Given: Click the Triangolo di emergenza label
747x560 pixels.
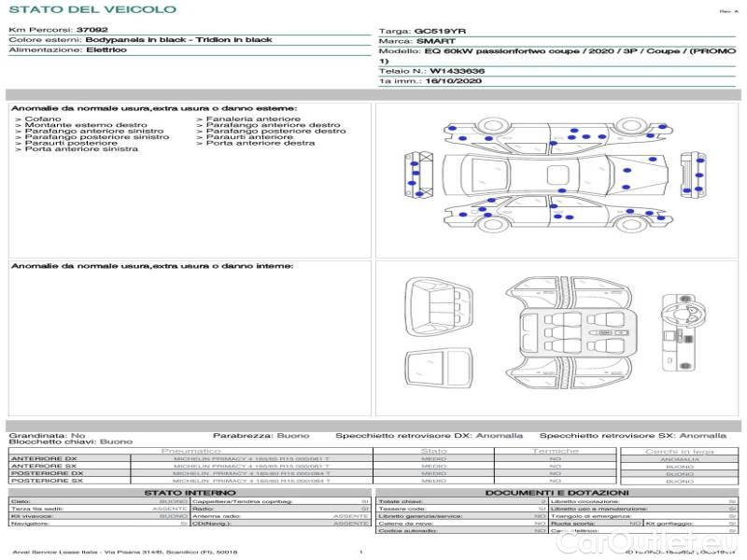Looking at the screenshot, I should point(591,516).
